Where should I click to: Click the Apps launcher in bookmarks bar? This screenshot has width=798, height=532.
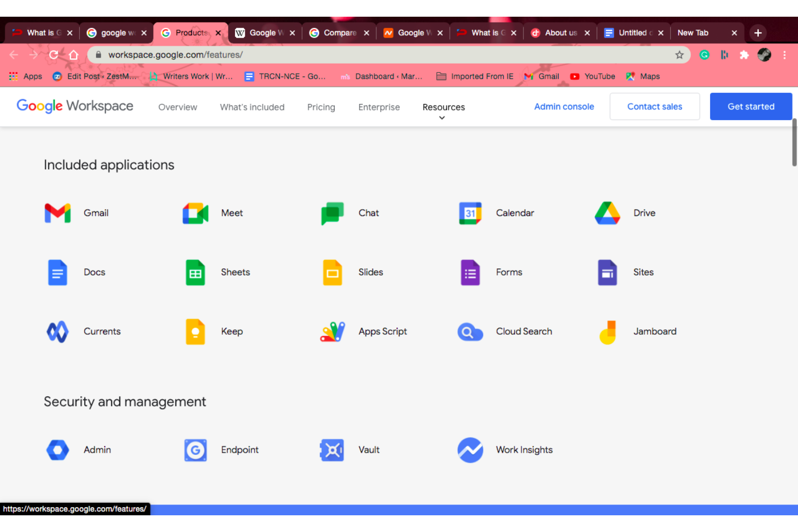13,76
